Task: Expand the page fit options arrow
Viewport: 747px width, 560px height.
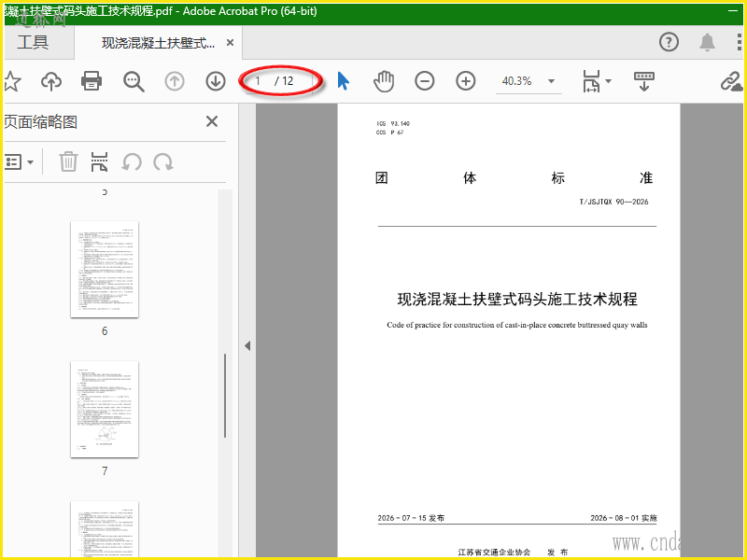Action: click(608, 81)
